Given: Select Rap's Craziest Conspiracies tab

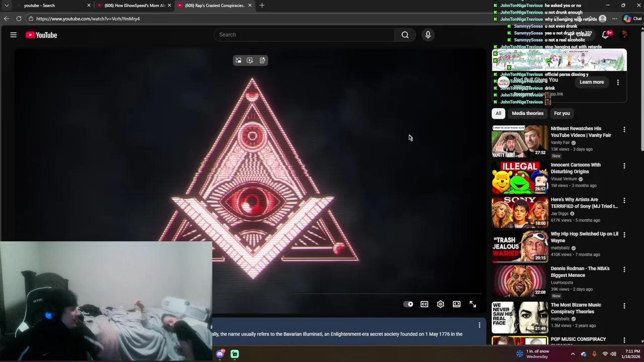Looking at the screenshot, I should click(x=214, y=6).
